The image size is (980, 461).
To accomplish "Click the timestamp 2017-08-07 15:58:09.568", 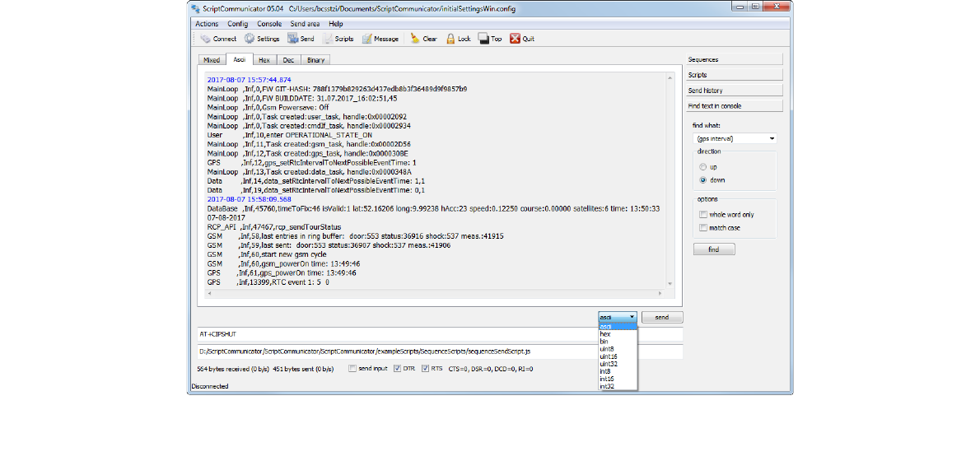I will pyautogui.click(x=249, y=200).
